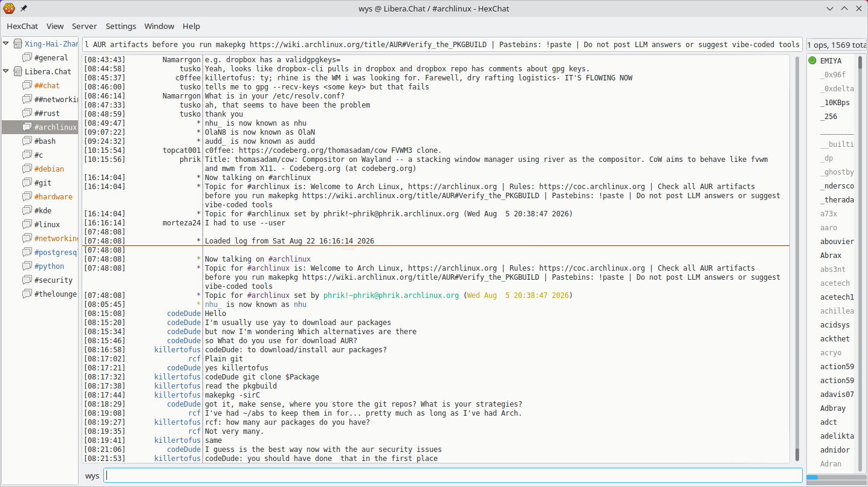Viewport: 868px width, 487px height.
Task: Click the server icon beside Xing-Hai-Zhar
Action: pos(18,44)
